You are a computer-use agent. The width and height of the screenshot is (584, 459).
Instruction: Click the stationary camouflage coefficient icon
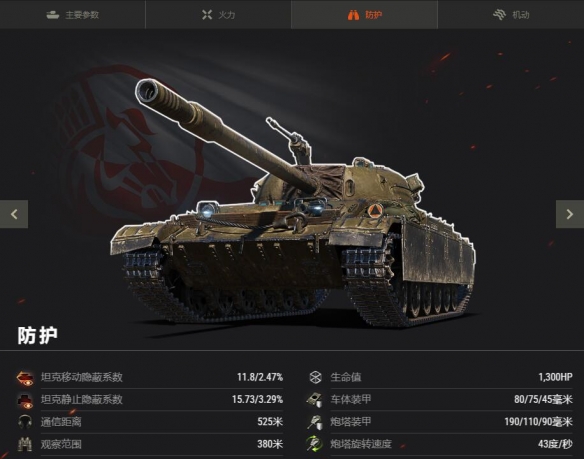coord(25,400)
